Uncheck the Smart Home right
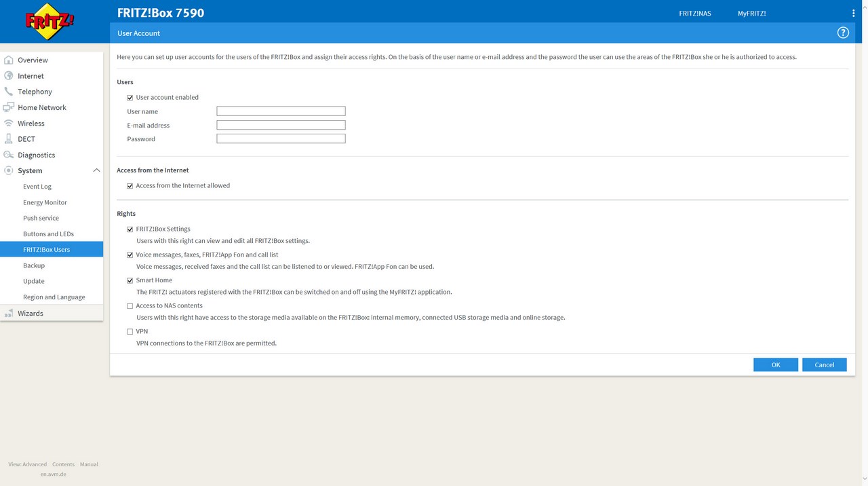868x486 pixels. pos(130,280)
